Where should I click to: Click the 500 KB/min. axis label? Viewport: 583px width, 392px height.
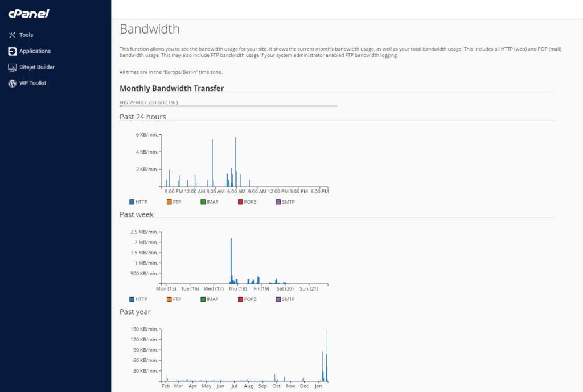(x=144, y=274)
